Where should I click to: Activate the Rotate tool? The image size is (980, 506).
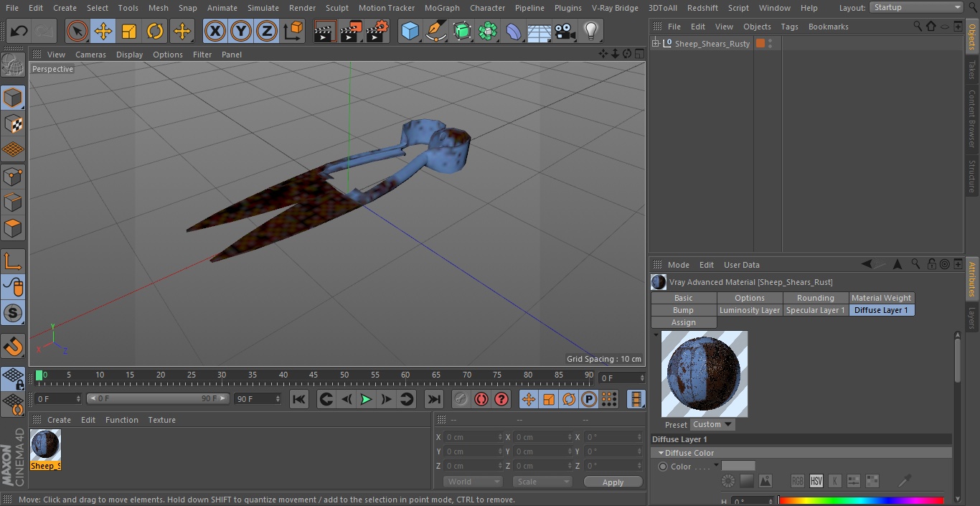coord(155,32)
